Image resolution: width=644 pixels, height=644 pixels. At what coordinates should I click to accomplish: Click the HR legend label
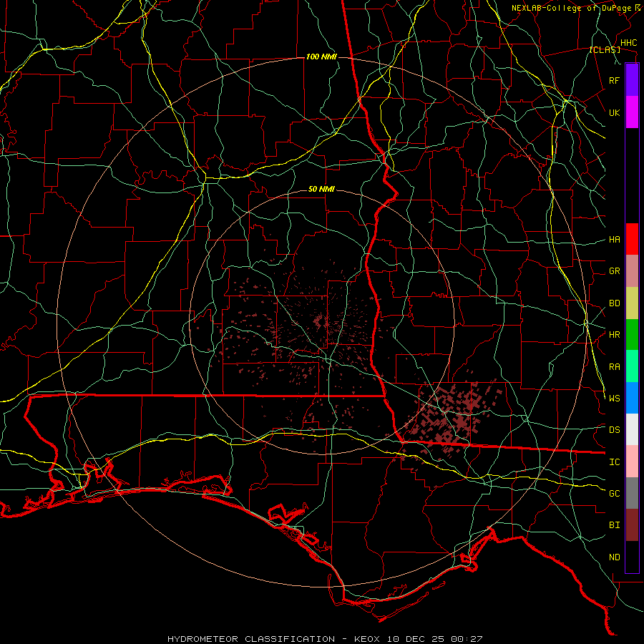[x=614, y=335]
